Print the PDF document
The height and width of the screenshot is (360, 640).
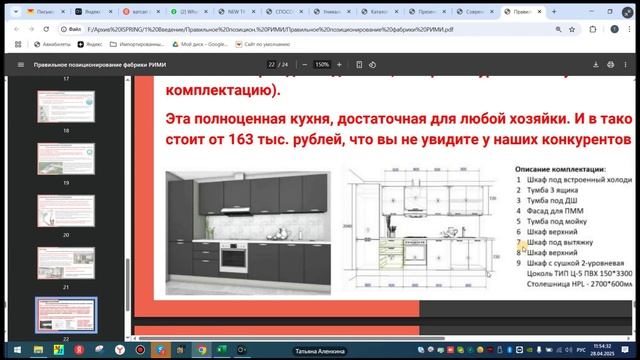(611, 64)
